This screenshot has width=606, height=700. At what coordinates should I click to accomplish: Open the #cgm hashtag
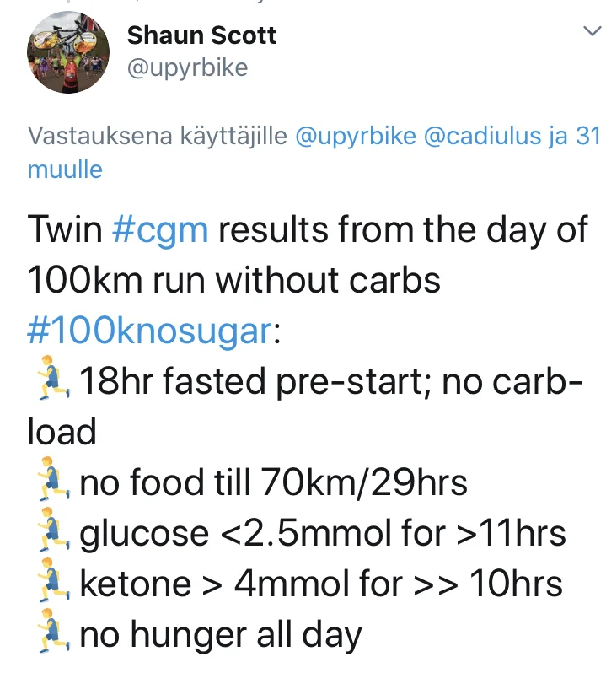tap(159, 229)
